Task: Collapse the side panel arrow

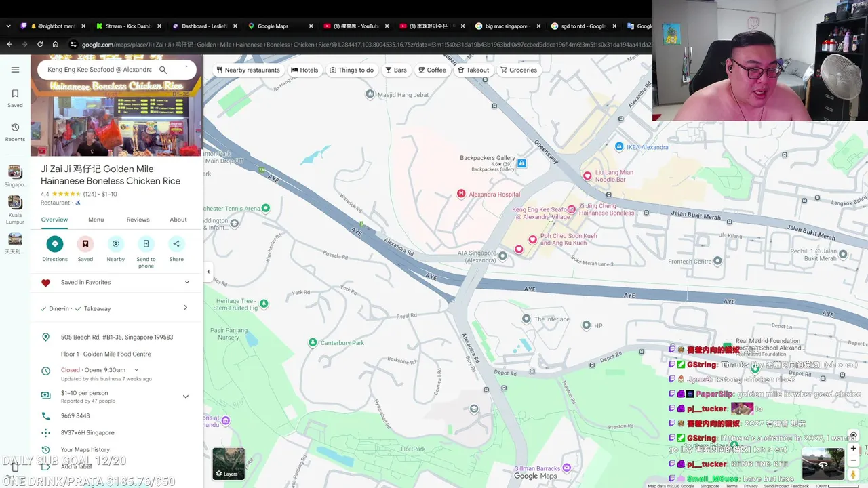Action: [208, 272]
